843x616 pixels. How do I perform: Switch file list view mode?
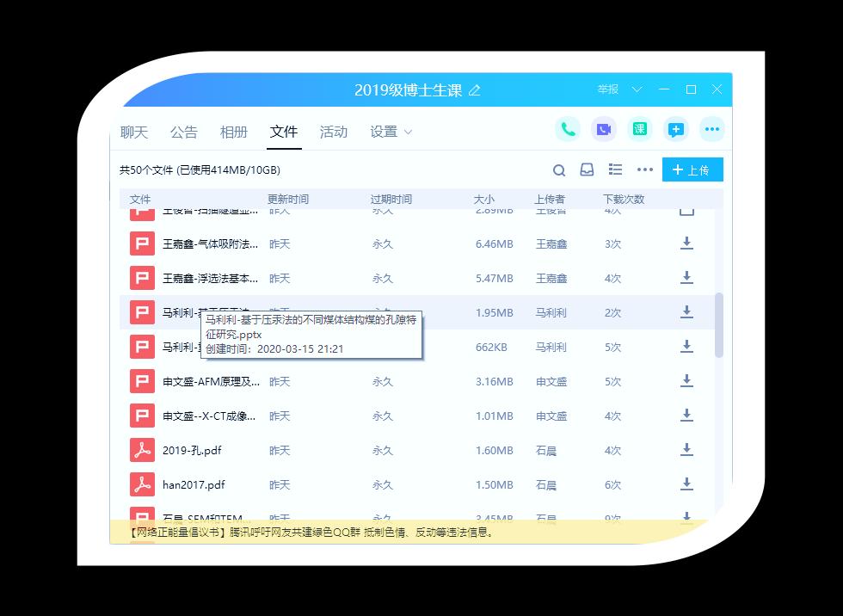click(615, 170)
